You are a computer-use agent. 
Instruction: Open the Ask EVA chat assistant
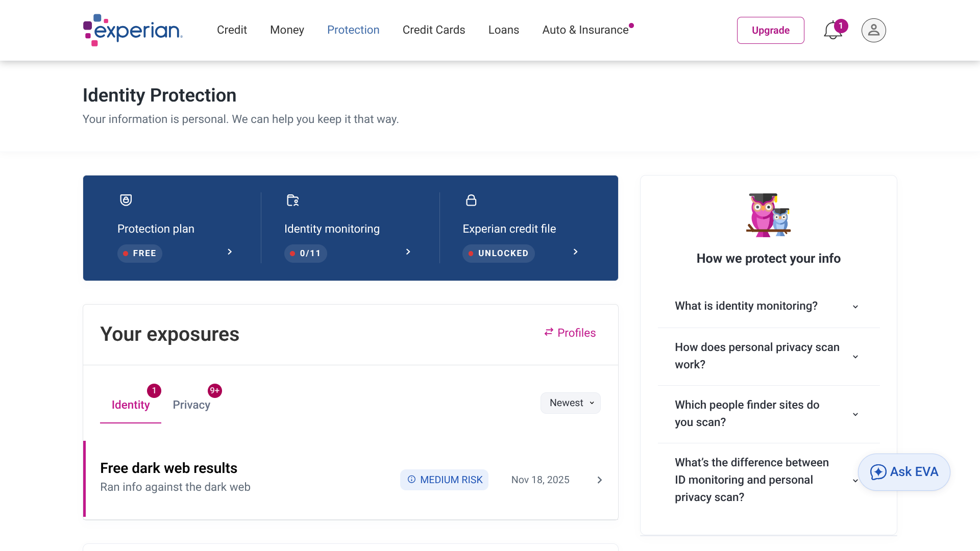point(904,472)
